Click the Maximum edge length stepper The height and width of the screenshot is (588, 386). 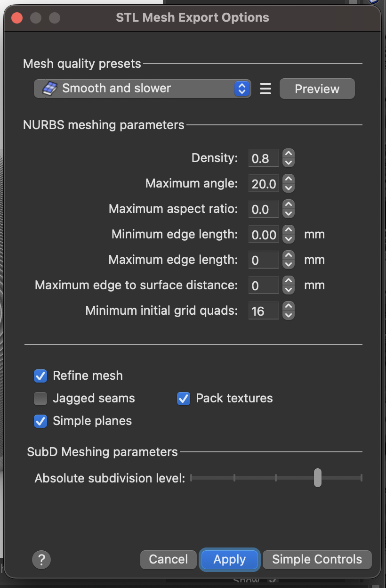[289, 260]
